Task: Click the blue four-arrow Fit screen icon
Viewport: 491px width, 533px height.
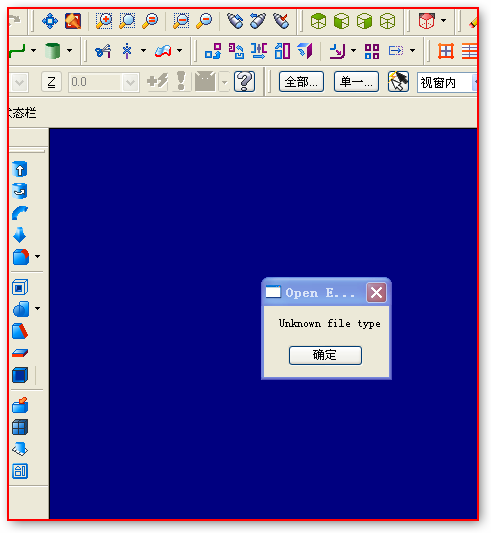Action: click(50, 21)
